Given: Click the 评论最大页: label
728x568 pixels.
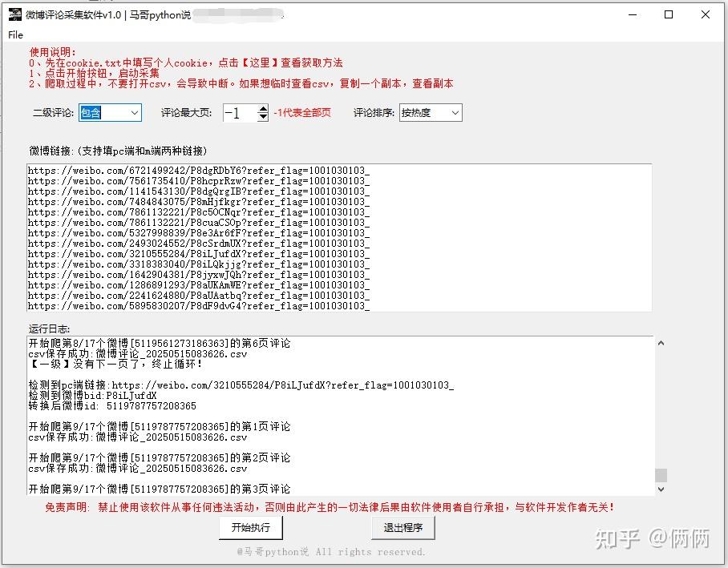Looking at the screenshot, I should (186, 113).
